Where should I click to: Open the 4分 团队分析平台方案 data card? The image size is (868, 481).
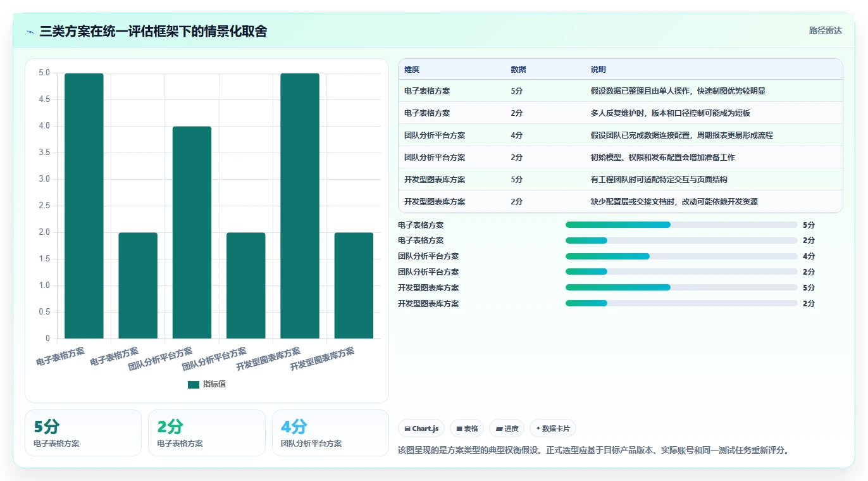tap(330, 433)
